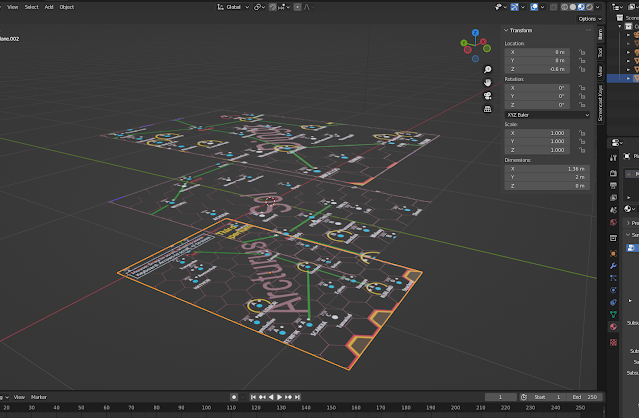Image resolution: width=639 pixels, height=418 pixels.
Task: Click the pan (hand) viewport icon
Action: tap(487, 83)
